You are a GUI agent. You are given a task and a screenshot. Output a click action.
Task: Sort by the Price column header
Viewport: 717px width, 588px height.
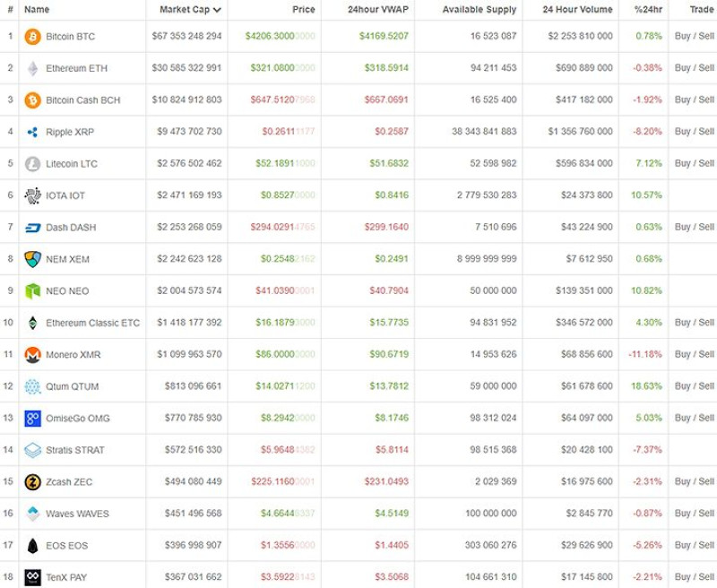304,10
